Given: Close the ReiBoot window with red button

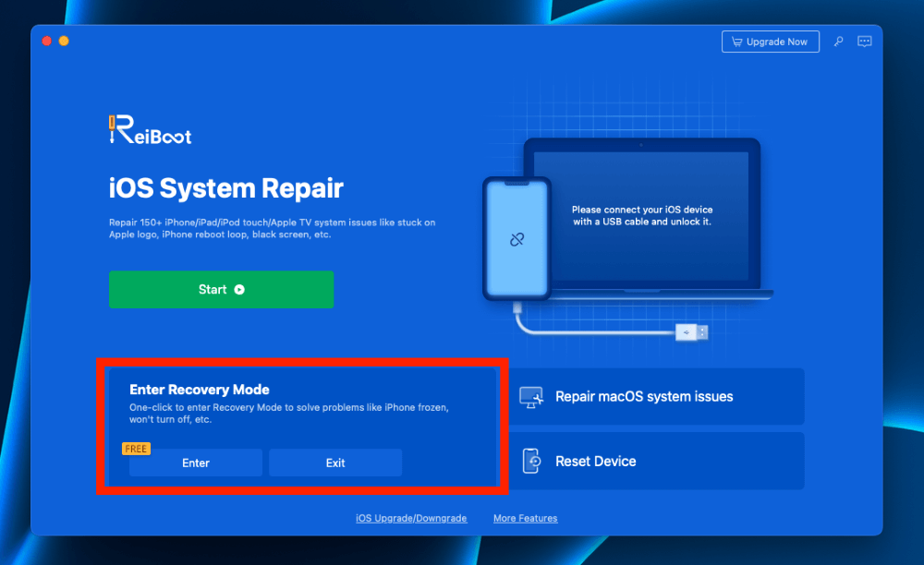Looking at the screenshot, I should (x=47, y=42).
